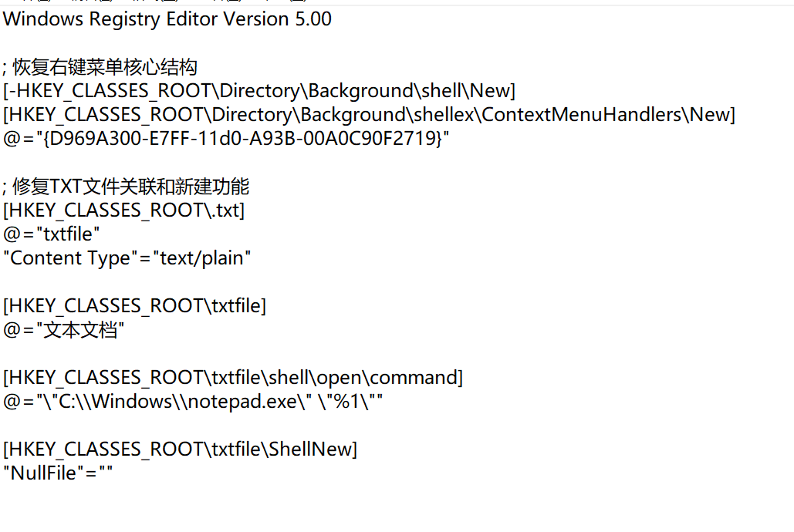Screen dimensions: 794x532
Task: Click the line "[HKEY_CLASSES_ROOT\txtfile]"
Action: pyautogui.click(x=134, y=306)
